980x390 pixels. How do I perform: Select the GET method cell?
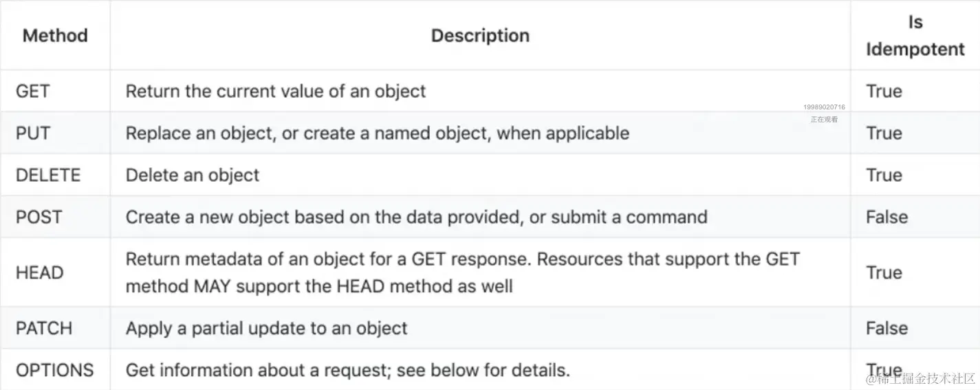pyautogui.click(x=33, y=91)
